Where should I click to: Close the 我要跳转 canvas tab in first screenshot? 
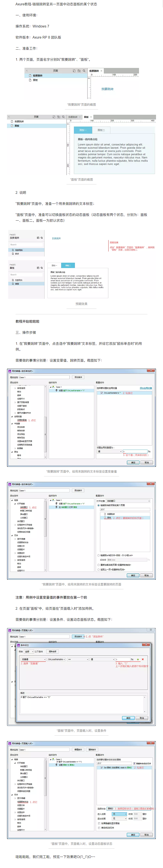point(101,71)
